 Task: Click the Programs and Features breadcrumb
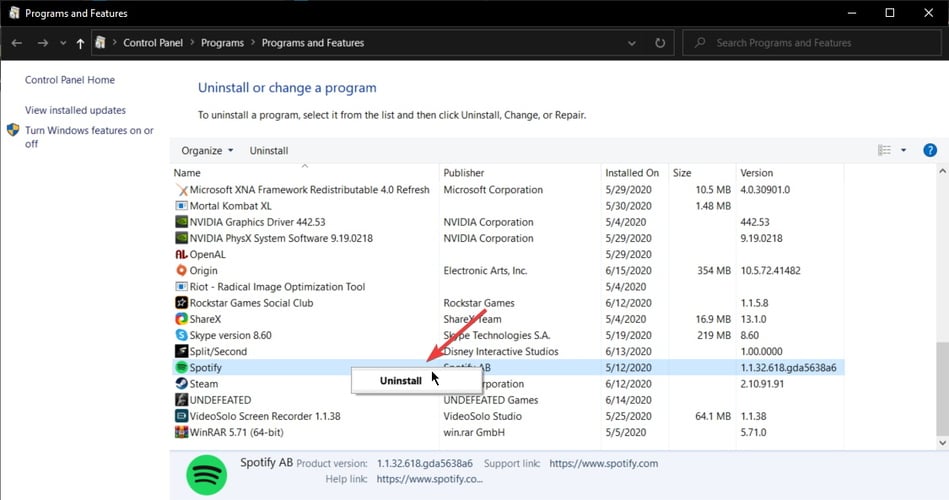(313, 43)
